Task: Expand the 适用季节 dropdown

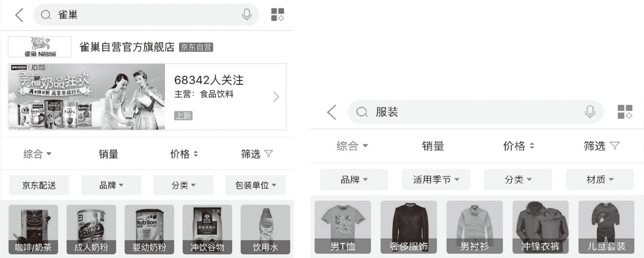Action: [x=436, y=180]
